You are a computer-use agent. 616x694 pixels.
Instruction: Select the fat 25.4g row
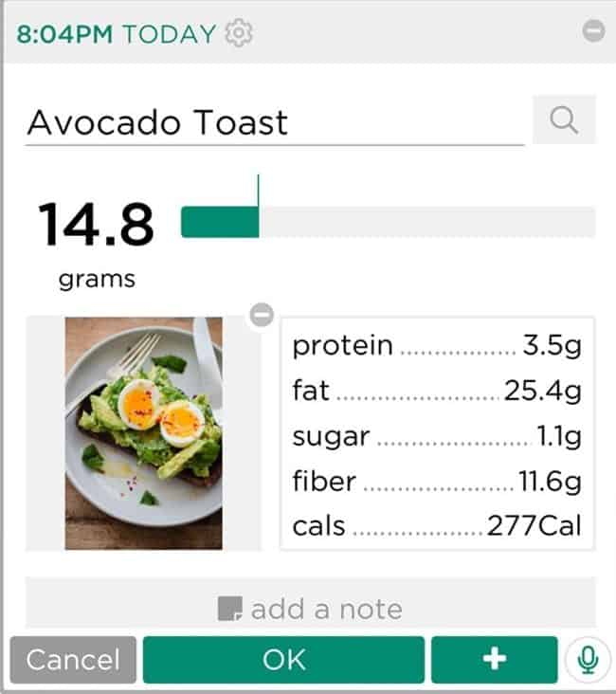(x=437, y=390)
